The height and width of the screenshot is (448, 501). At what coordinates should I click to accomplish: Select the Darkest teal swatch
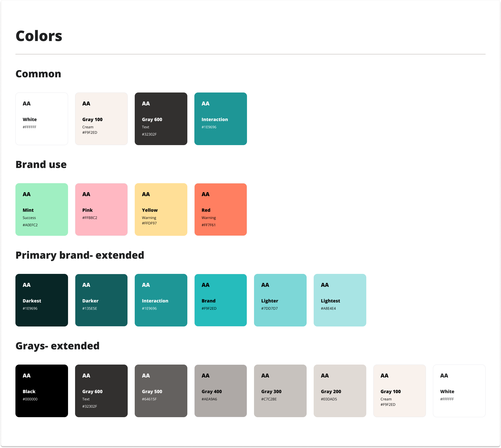point(42,300)
